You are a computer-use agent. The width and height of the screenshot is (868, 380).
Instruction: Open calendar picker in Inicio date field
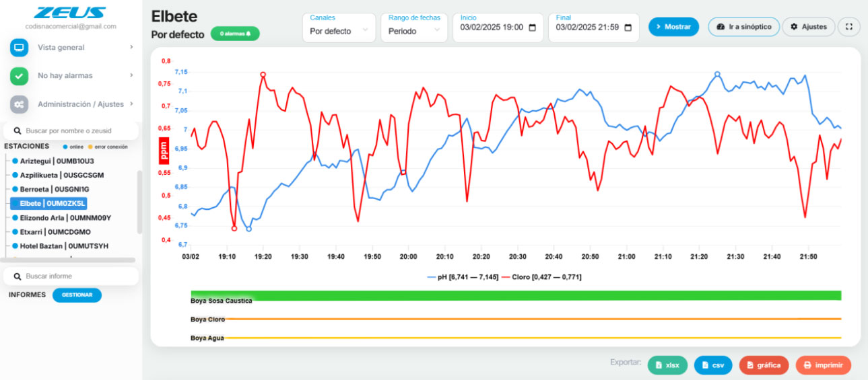(533, 28)
